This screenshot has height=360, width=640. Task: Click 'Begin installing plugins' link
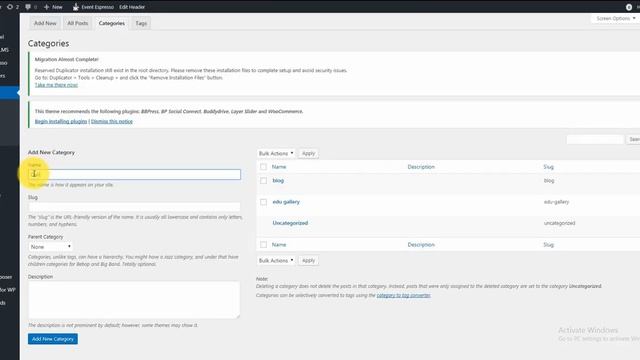pos(61,121)
